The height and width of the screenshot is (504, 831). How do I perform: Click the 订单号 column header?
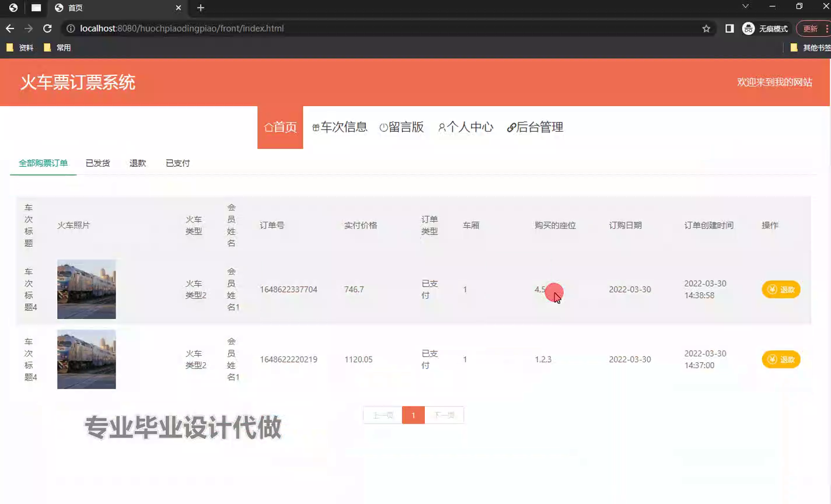pos(272,225)
